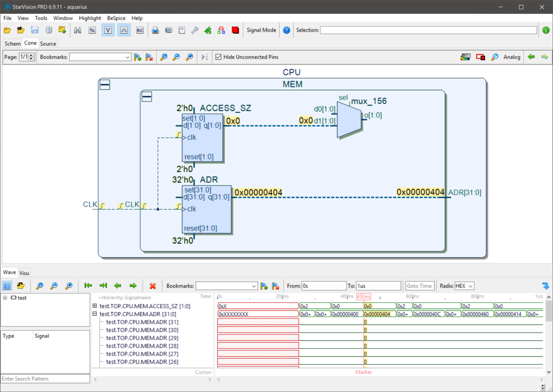Click the blue help question mark icon

(286, 30)
